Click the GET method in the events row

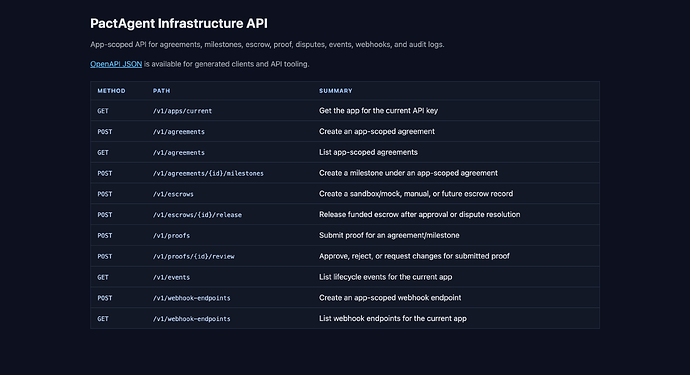coord(103,277)
